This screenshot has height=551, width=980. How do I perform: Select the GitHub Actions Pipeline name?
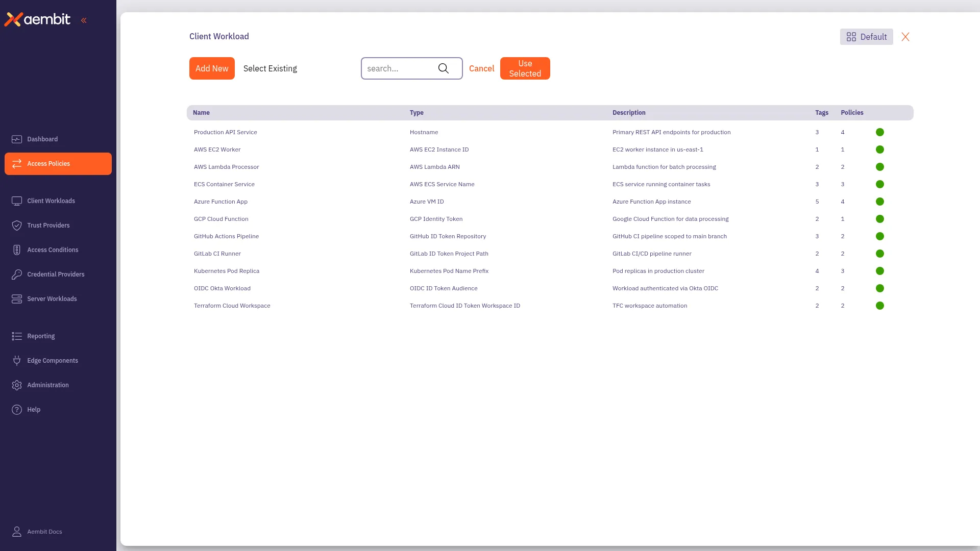226,236
